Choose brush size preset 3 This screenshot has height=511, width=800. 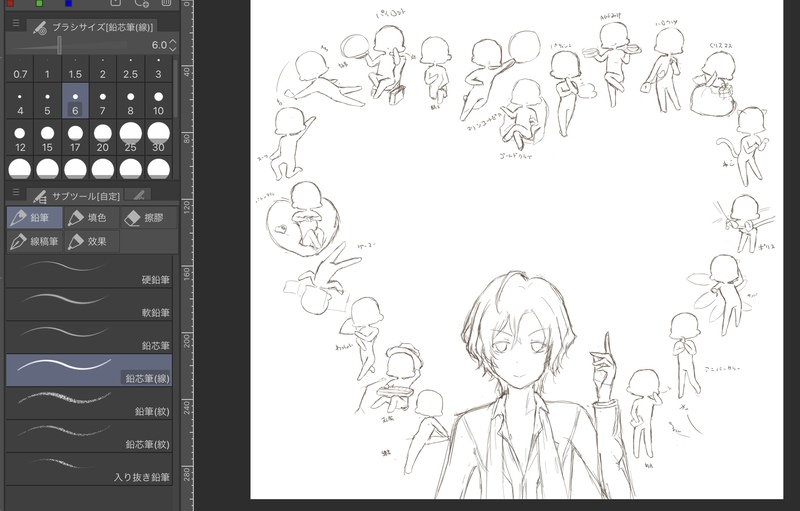(158, 69)
